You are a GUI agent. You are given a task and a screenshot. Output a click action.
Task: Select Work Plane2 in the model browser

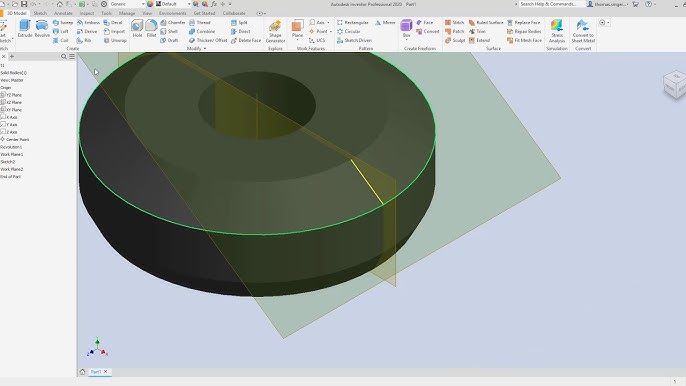(x=12, y=169)
